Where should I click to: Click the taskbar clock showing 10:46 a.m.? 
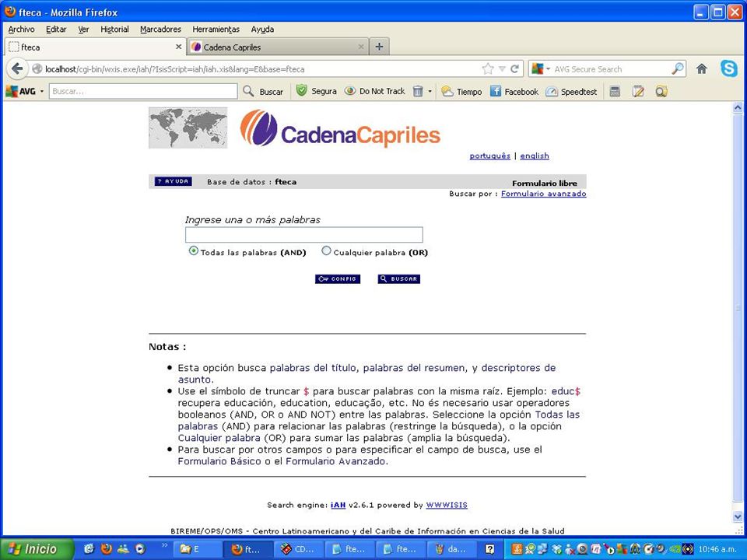point(717,549)
